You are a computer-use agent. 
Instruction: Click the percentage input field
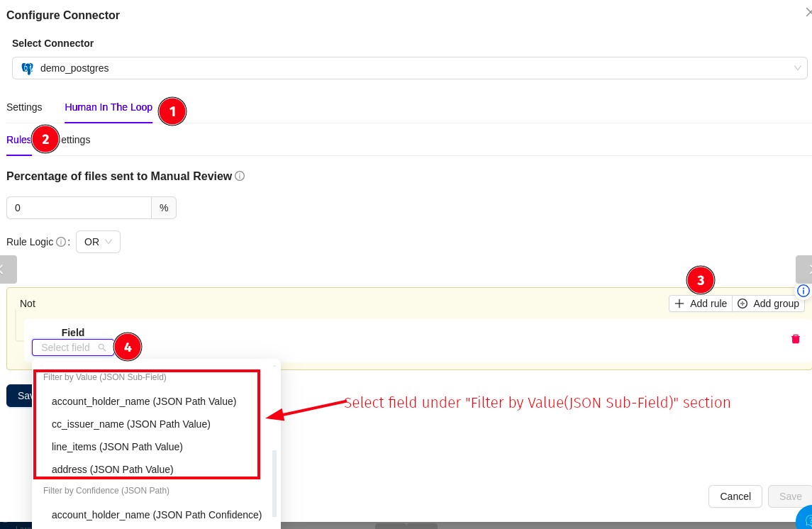click(x=79, y=208)
